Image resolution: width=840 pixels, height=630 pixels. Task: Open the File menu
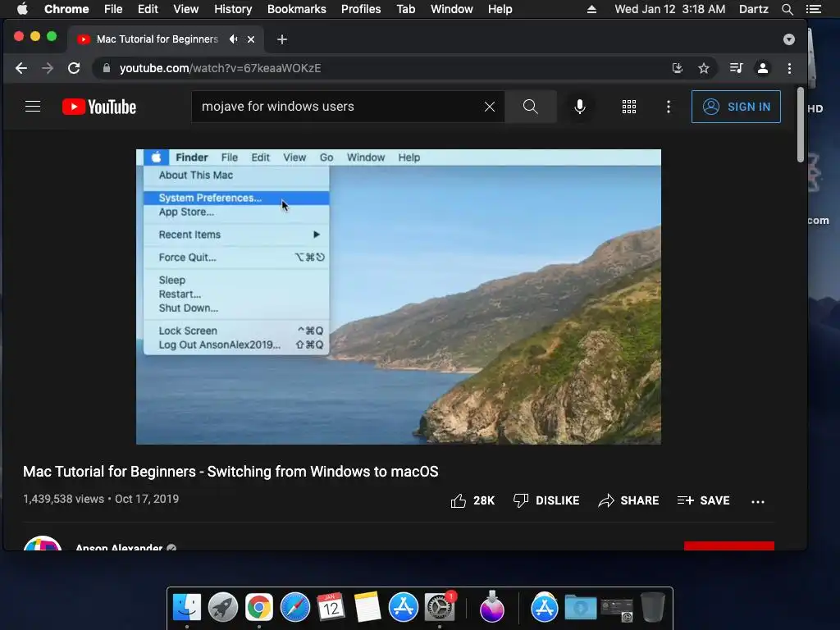[113, 9]
